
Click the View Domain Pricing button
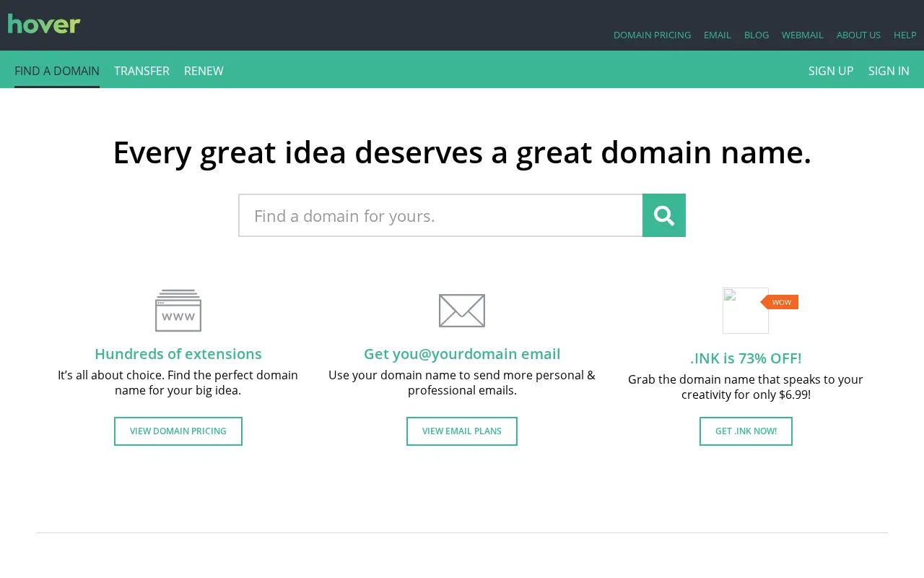click(x=178, y=431)
